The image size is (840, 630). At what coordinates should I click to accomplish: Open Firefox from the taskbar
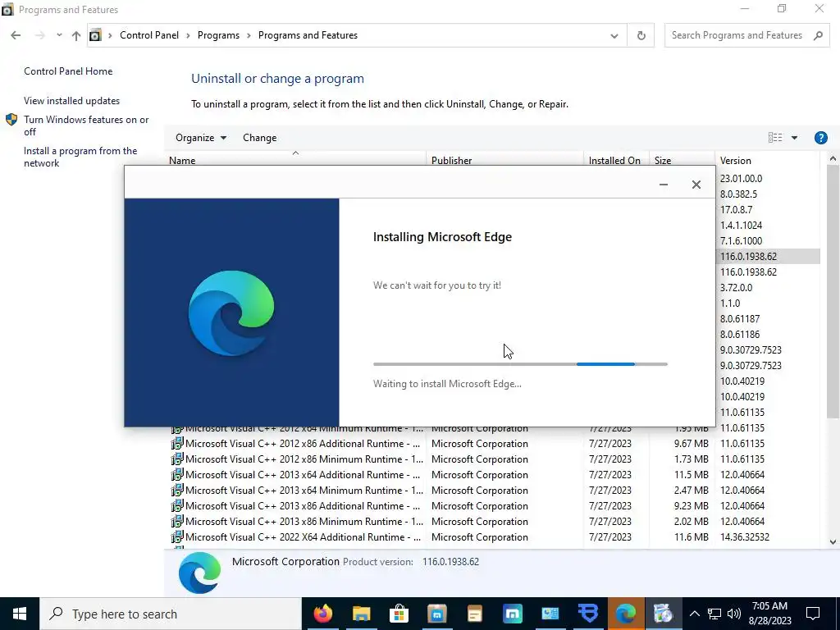tap(323, 614)
